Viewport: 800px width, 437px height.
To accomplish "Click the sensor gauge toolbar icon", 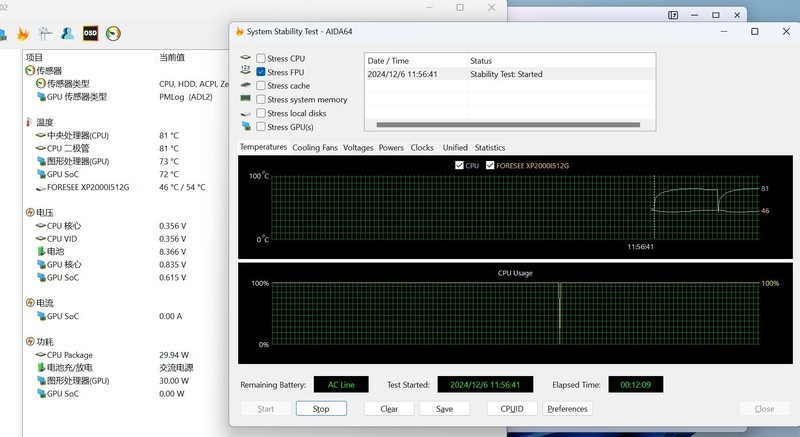I will point(113,33).
